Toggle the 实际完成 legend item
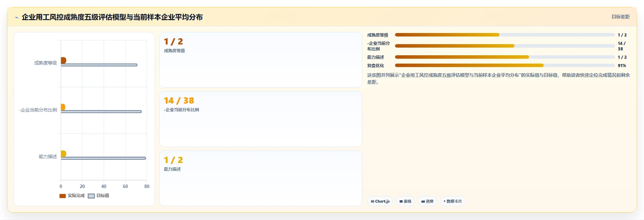Screen dimensions: 644x220 coord(72,196)
